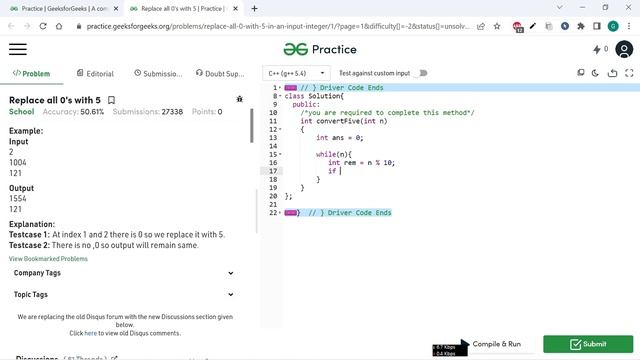This screenshot has width=640, height=360.
Task: Click the Submit button
Action: 588,344
